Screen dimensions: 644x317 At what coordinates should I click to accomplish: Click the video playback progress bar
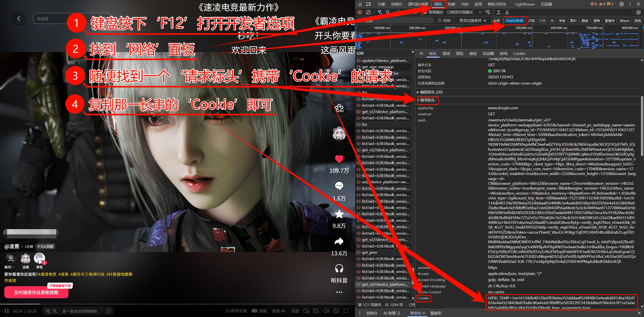tap(176, 304)
